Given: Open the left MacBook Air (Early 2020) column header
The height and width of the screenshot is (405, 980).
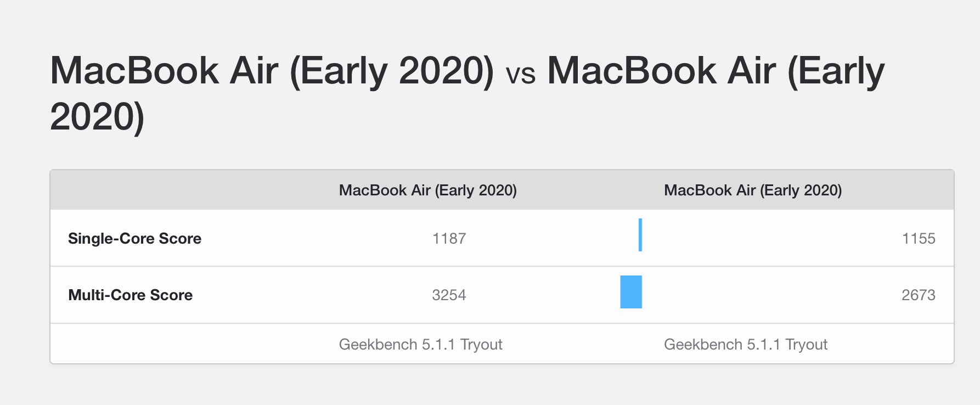Looking at the screenshot, I should [428, 190].
